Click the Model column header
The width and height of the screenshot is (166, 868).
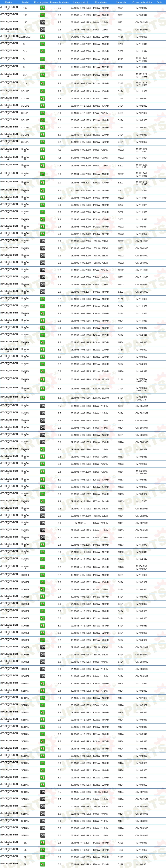point(25,2)
